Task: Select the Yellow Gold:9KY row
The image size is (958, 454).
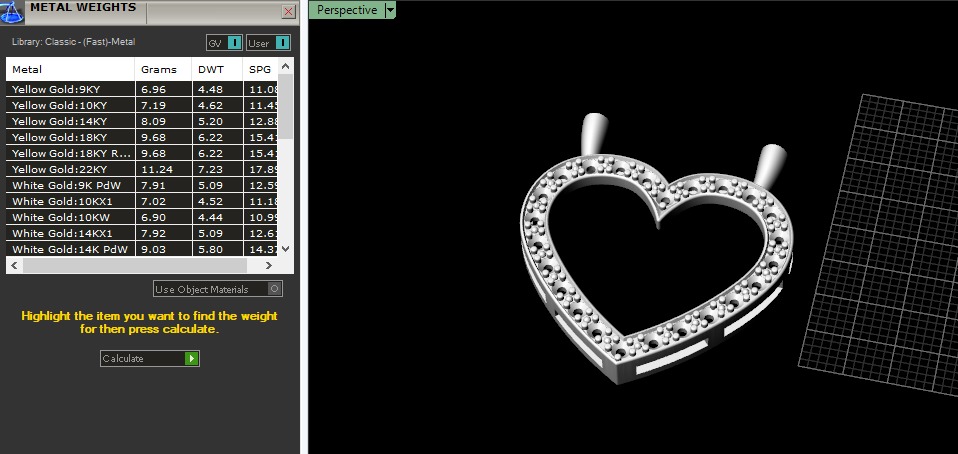Action: (142, 89)
